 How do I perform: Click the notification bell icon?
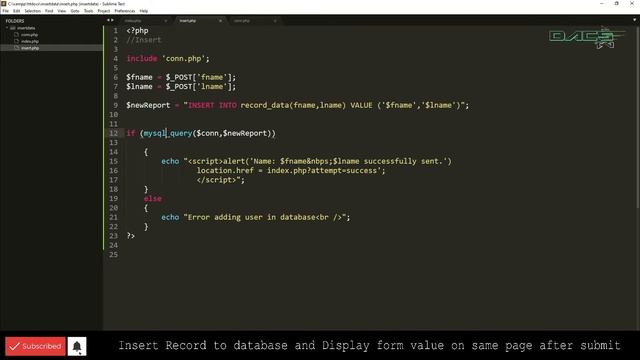coord(77,346)
